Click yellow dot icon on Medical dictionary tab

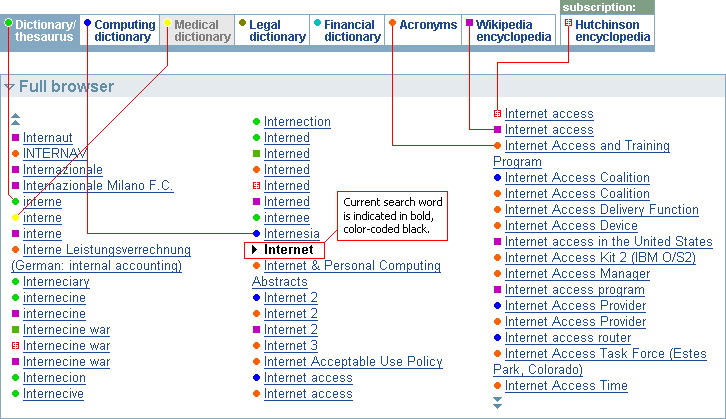(x=168, y=22)
